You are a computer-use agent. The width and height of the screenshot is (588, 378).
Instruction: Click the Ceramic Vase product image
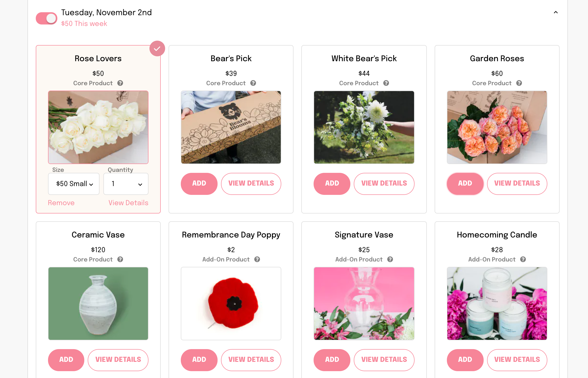click(x=98, y=303)
